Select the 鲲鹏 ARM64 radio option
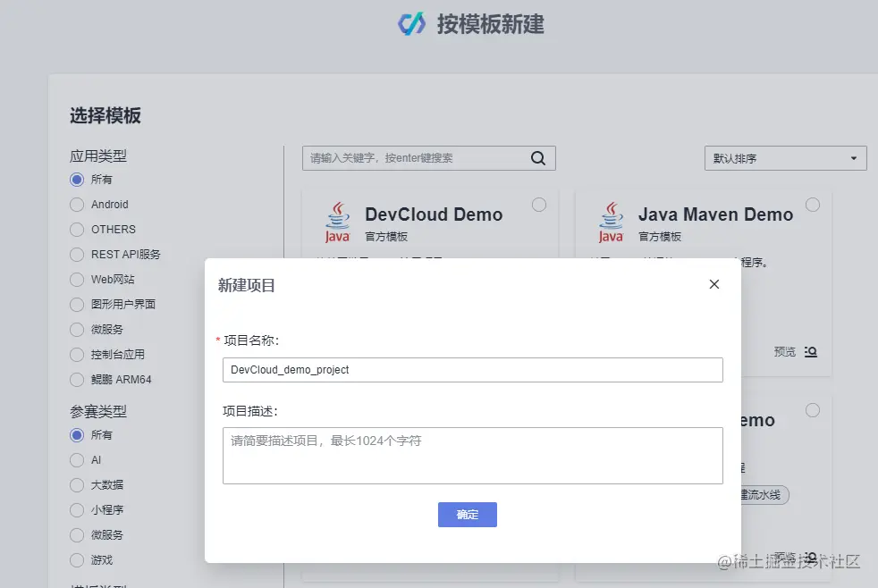Screen dimensions: 878x588 [x=77, y=379]
